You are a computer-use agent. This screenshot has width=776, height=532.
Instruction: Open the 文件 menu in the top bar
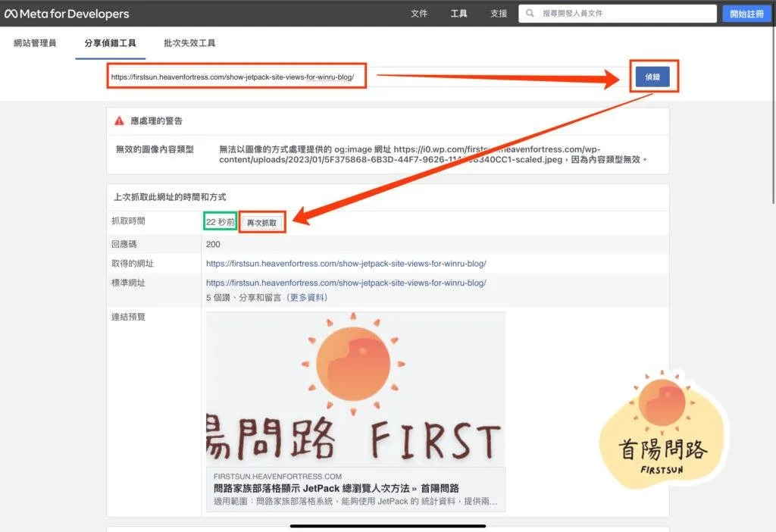point(419,14)
